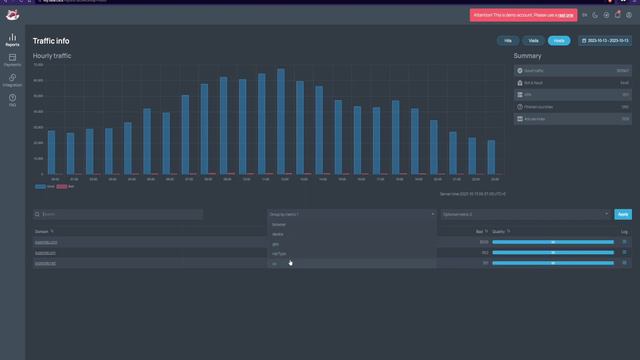Follow the 'real one' link in the demo banner
The width and height of the screenshot is (640, 360).
coord(565,15)
